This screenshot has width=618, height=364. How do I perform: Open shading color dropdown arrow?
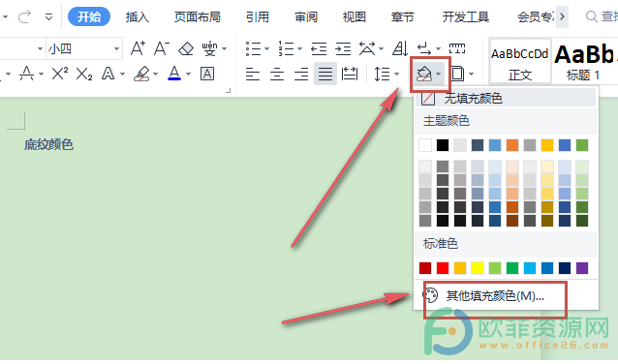[438, 74]
